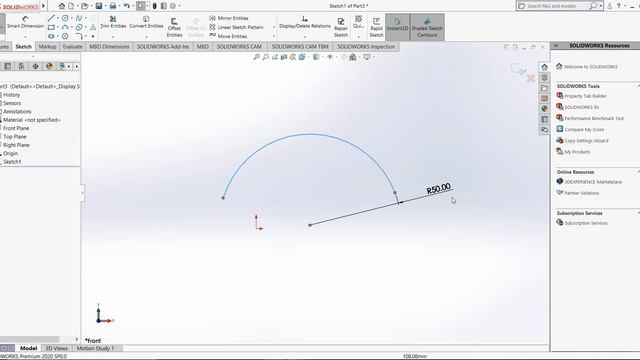640x360 pixels.
Task: Click the Offset Entities tool
Action: coord(174,27)
